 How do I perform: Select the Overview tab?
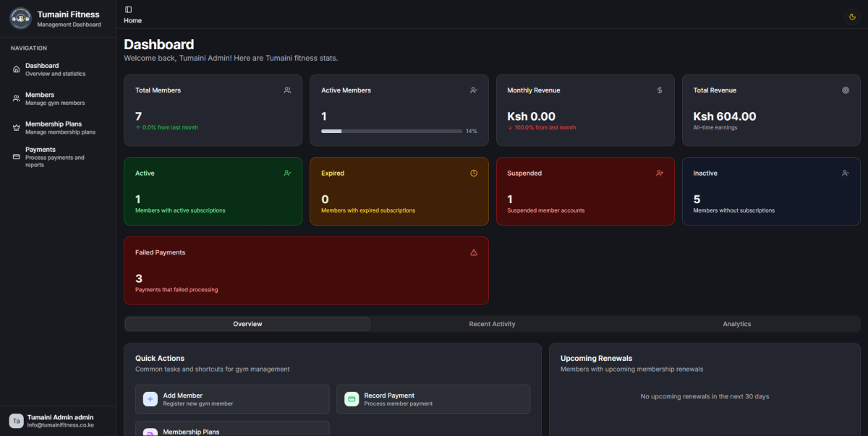click(247, 324)
